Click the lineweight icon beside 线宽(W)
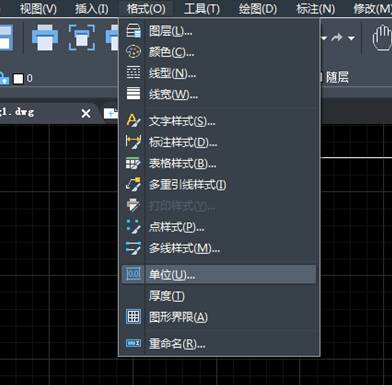392x385 pixels. (x=133, y=94)
